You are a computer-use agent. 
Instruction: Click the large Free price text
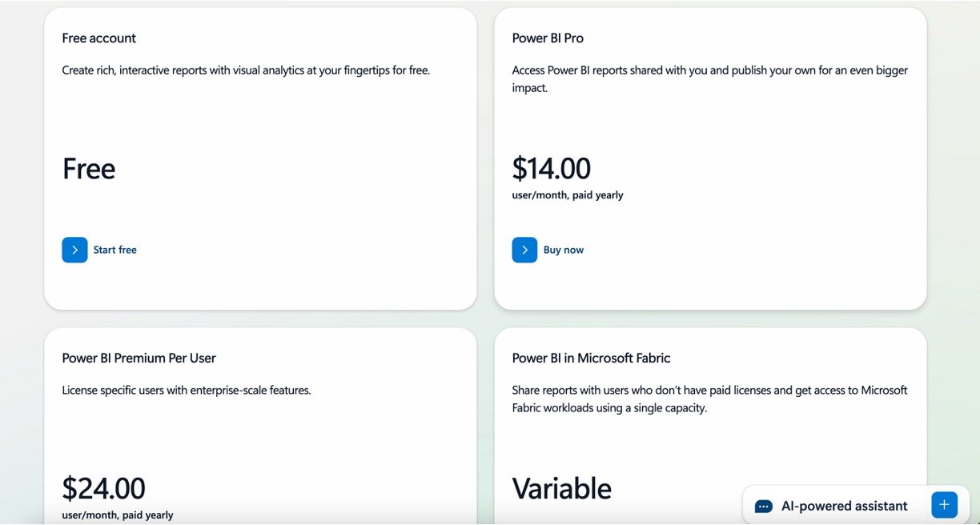tap(89, 169)
